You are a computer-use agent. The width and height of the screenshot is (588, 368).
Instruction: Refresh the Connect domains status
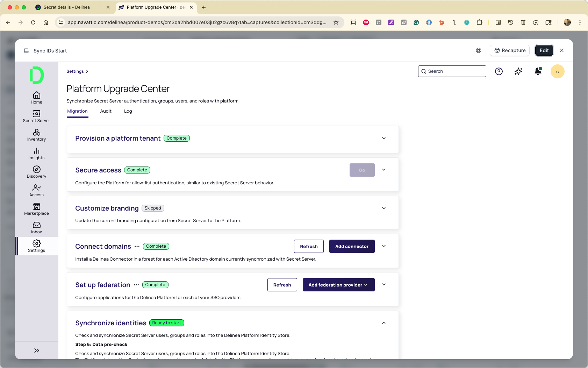(309, 246)
